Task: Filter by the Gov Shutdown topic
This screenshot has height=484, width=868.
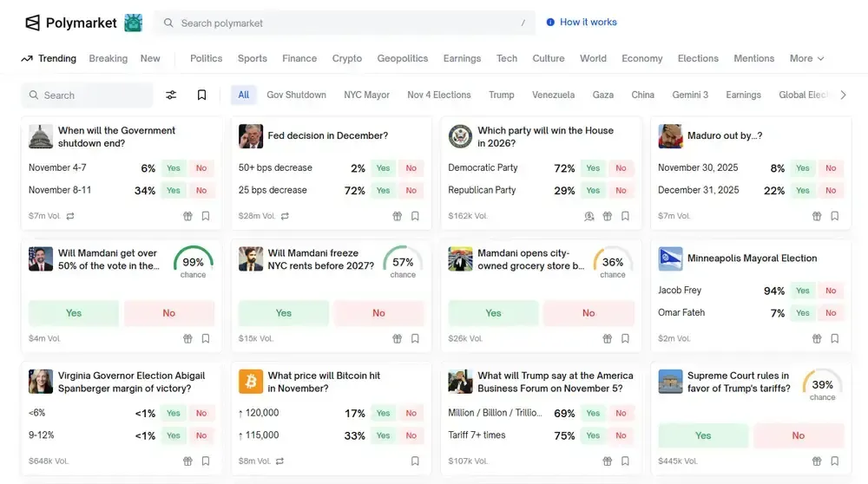Action: (296, 95)
